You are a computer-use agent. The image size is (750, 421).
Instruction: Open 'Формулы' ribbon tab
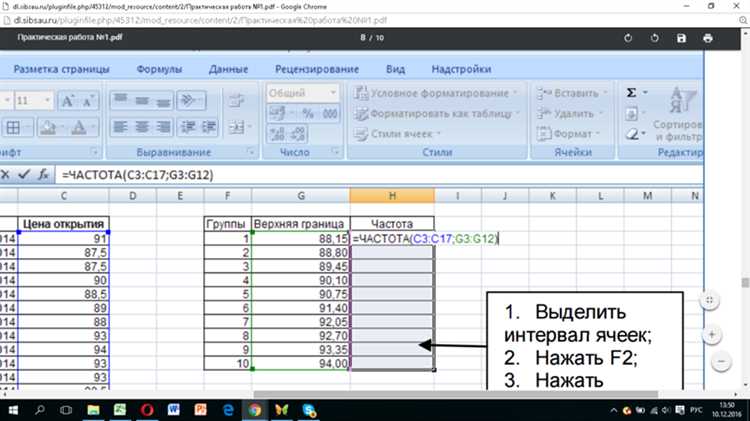tap(159, 69)
